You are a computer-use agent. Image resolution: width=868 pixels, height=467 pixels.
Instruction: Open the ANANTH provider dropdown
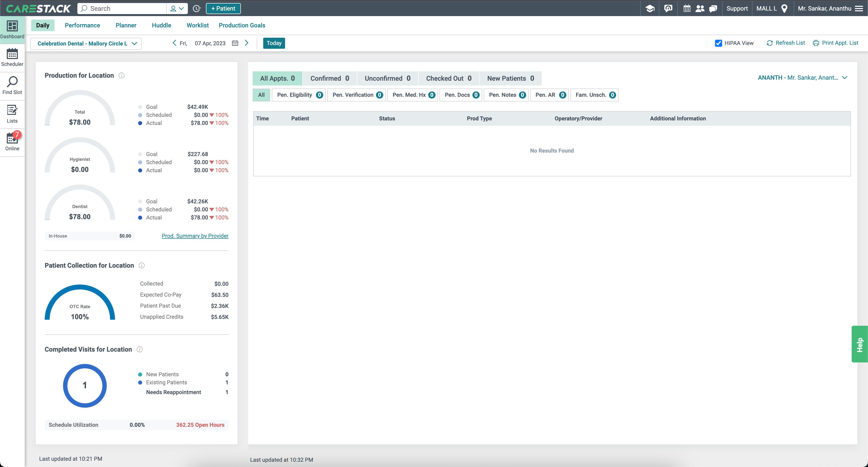[x=802, y=78]
